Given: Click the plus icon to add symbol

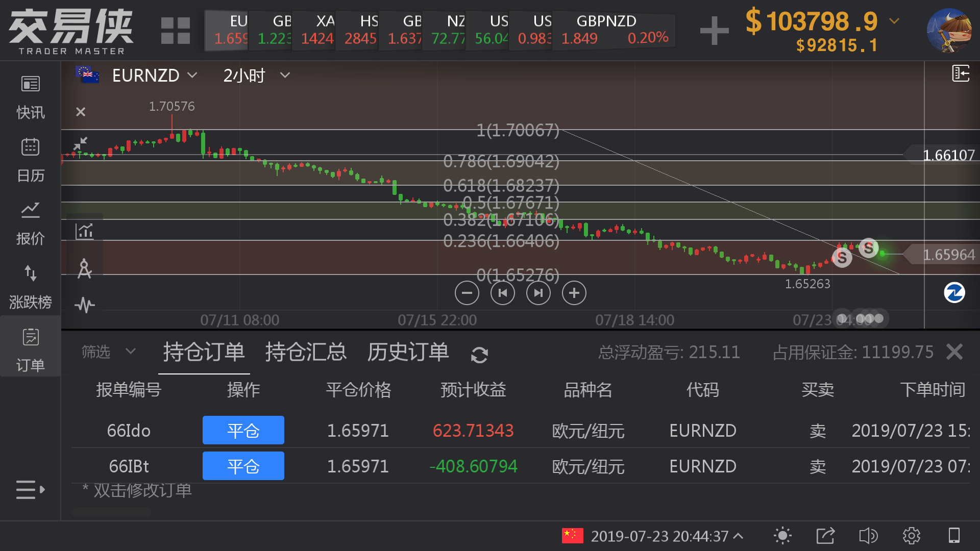Looking at the screenshot, I should [x=714, y=31].
